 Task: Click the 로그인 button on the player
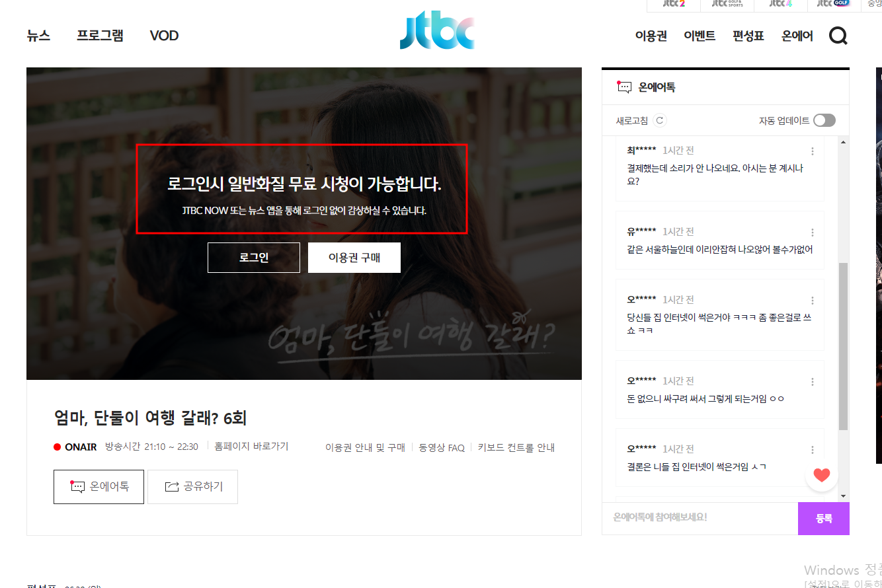pos(254,258)
